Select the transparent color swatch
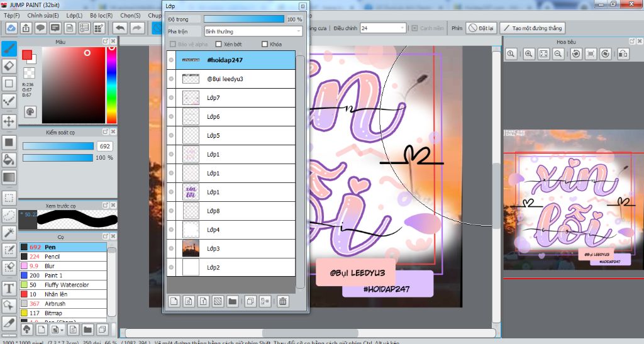The height and width of the screenshot is (344, 644). coord(29,73)
